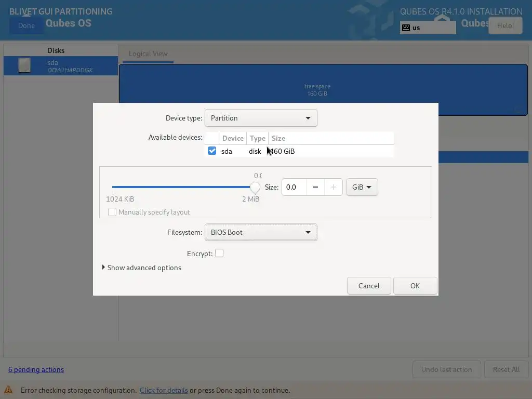The width and height of the screenshot is (532, 399).
Task: Uncheck the sda disk checkbox
Action: [x=212, y=151]
